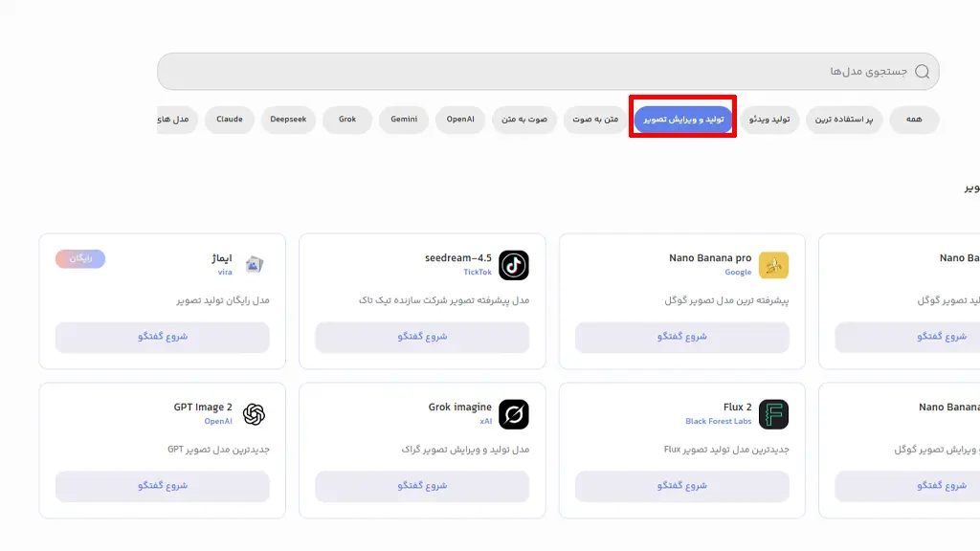Start chat with GPT Image 2
Image resolution: width=980 pixels, height=551 pixels.
coord(163,486)
